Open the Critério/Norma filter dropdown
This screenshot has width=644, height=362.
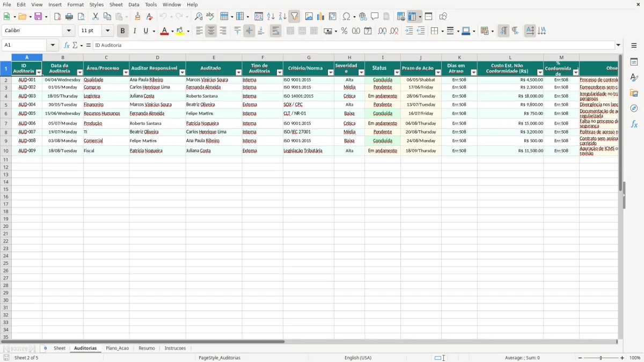point(331,72)
